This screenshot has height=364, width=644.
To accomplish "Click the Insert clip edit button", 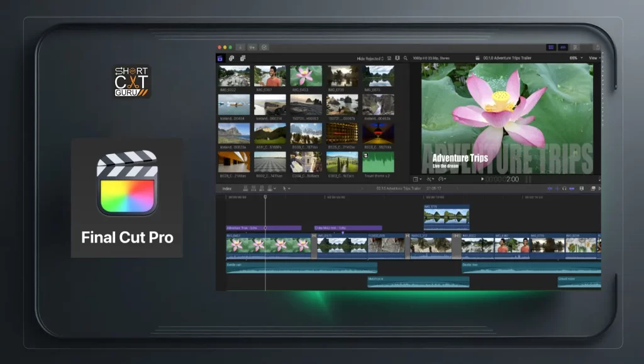I will coord(253,189).
